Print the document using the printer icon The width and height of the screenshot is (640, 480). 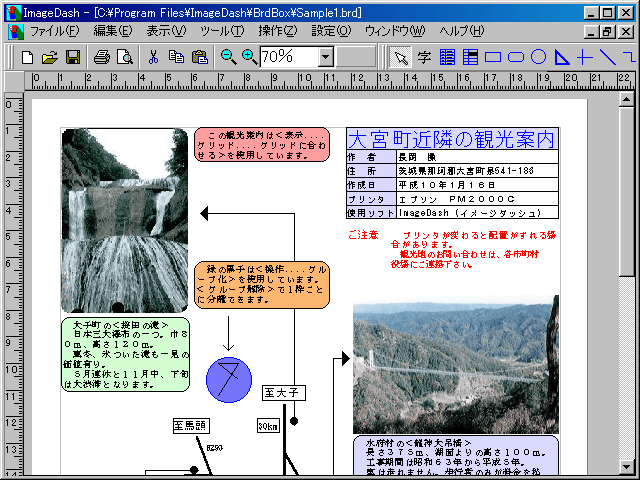coord(102,57)
